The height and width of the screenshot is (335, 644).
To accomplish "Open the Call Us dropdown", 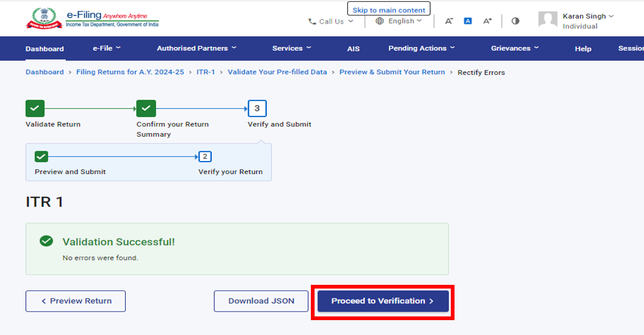I will point(331,21).
